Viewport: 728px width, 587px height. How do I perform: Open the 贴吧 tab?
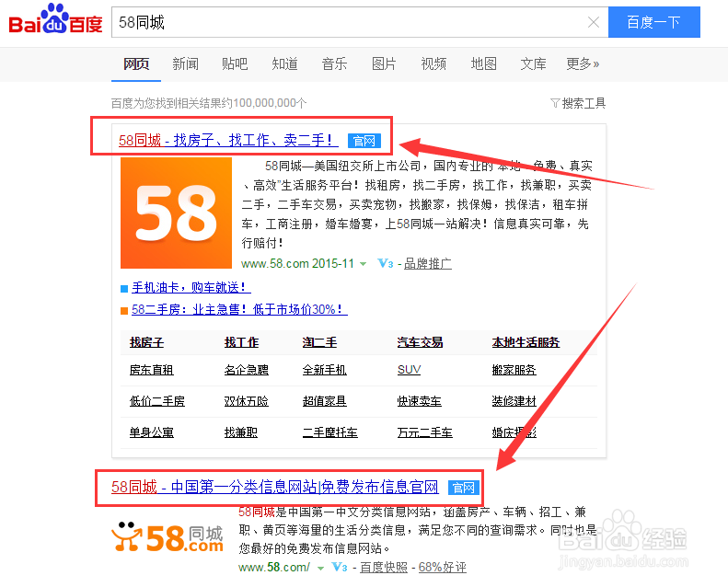click(235, 63)
